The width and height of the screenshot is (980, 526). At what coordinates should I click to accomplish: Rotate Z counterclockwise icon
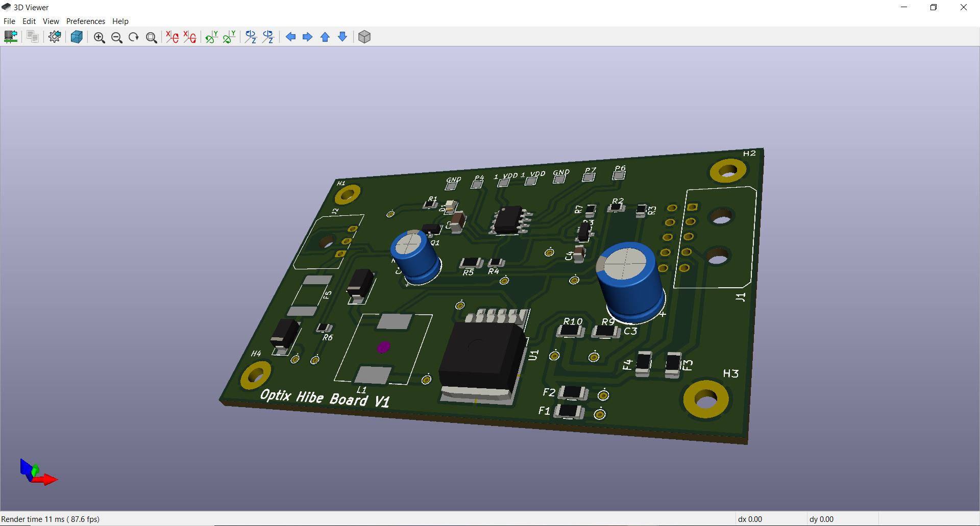[x=268, y=37]
